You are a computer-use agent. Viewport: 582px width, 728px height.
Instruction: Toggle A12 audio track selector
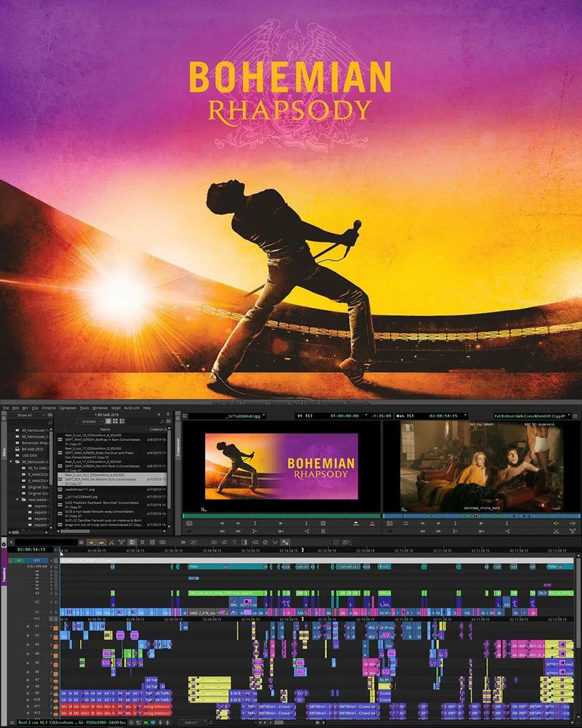[x=38, y=712]
